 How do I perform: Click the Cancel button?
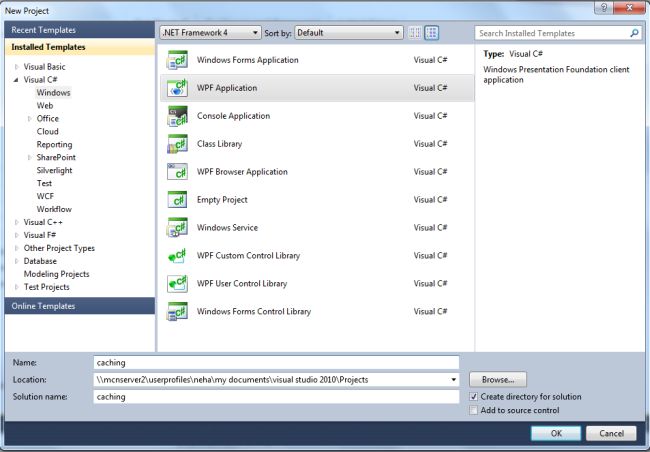pyautogui.click(x=611, y=433)
